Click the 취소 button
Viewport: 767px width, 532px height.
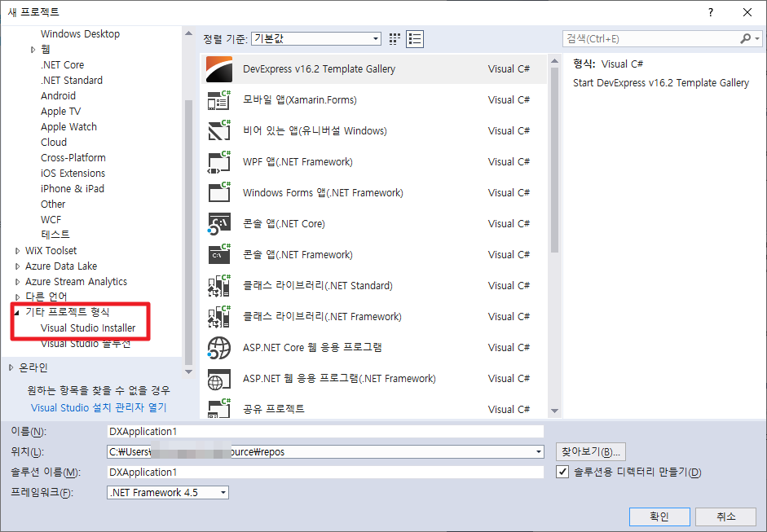[726, 517]
